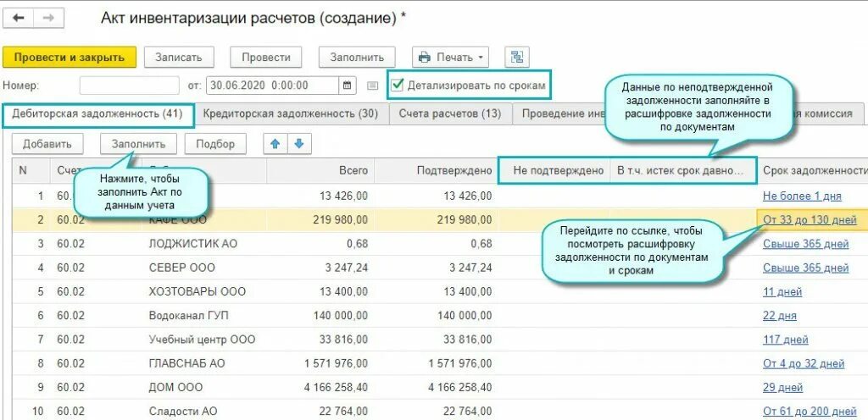Click Провести button
Screen dimensions: 868x420
pos(265,57)
